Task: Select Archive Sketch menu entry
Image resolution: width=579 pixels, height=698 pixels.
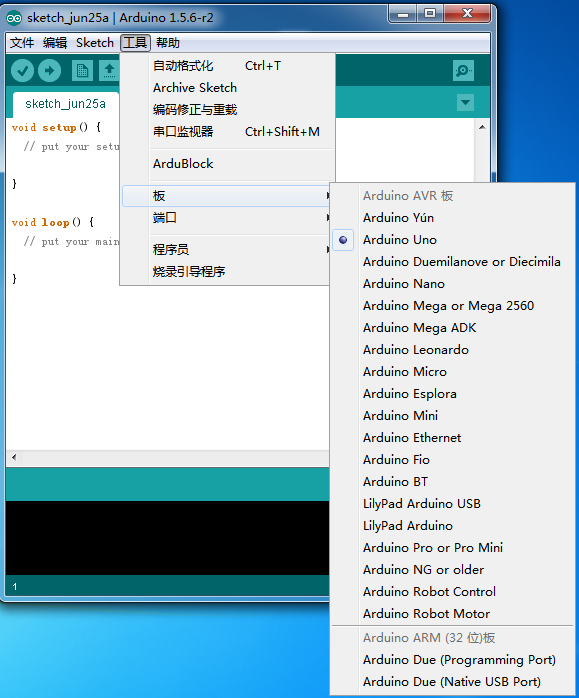Action: point(227,88)
